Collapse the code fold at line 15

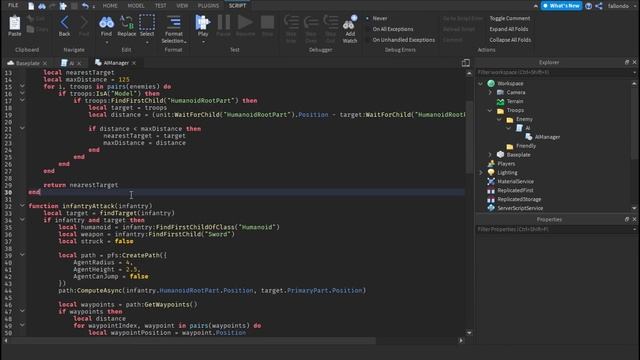coord(22,86)
